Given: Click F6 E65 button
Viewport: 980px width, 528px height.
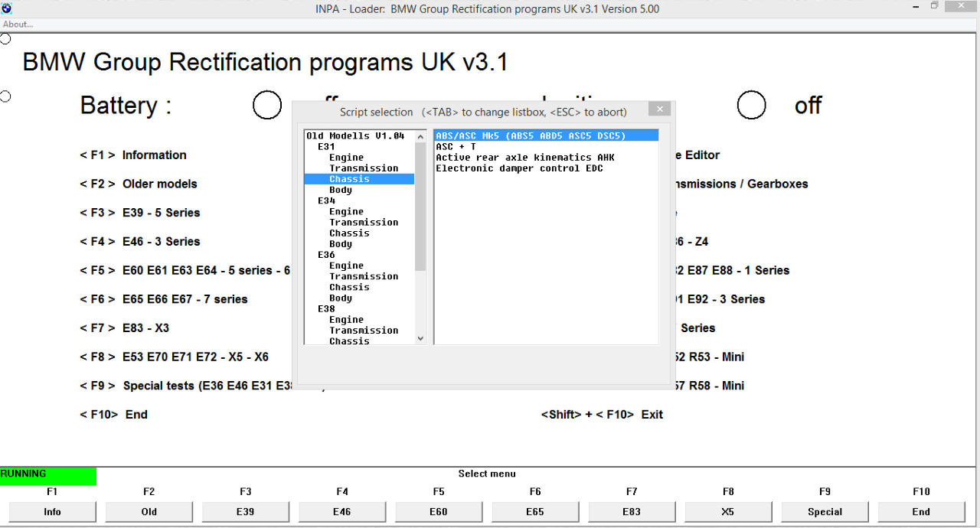Looking at the screenshot, I should [534, 512].
